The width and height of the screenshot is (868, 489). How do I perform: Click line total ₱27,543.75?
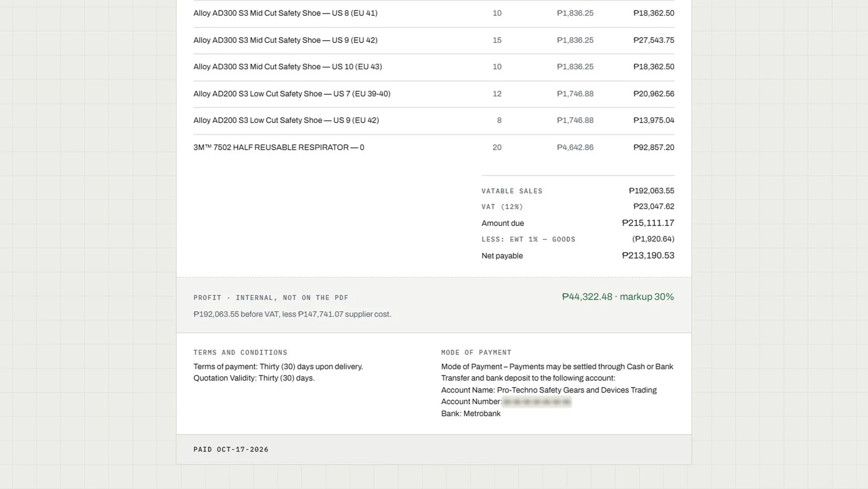pos(654,40)
